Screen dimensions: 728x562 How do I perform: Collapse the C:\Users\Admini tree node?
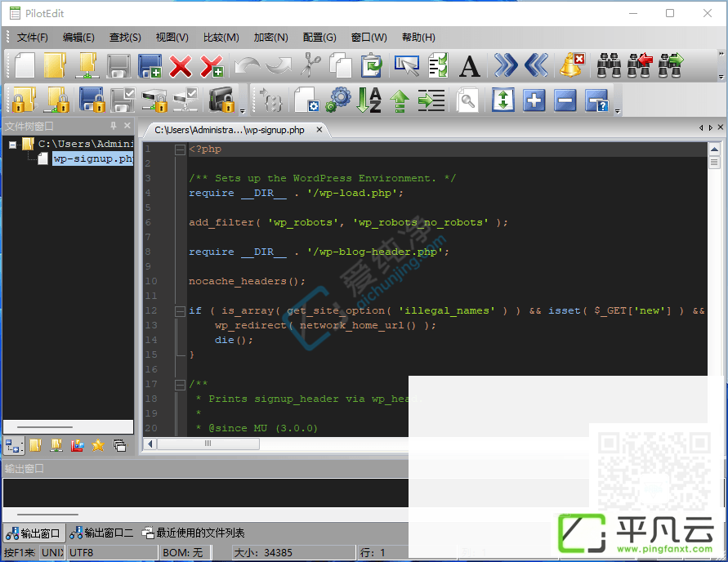[x=12, y=145]
